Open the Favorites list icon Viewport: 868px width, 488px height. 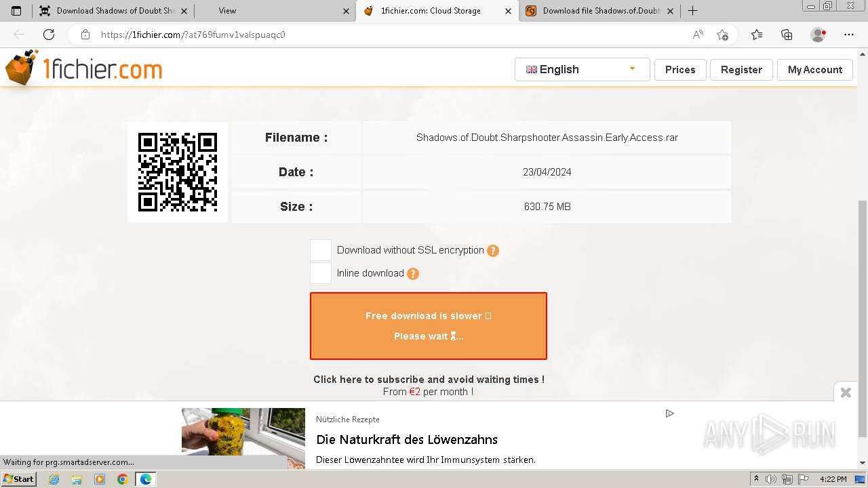[757, 35]
